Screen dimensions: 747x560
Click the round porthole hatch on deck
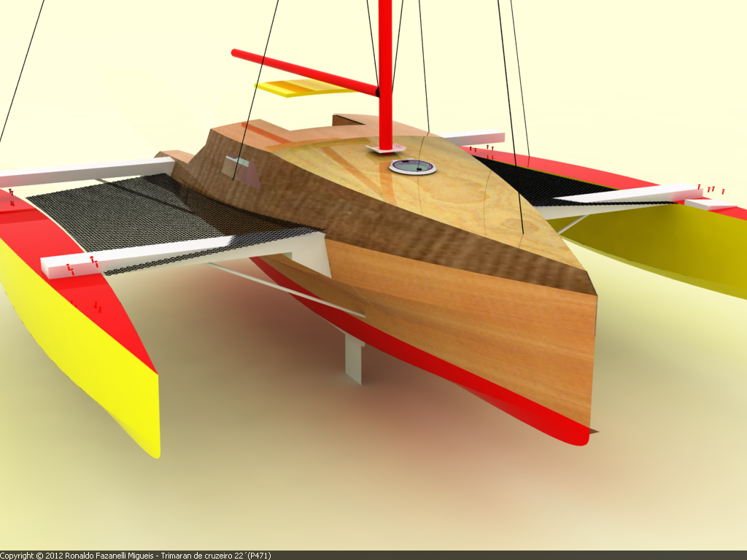click(412, 167)
